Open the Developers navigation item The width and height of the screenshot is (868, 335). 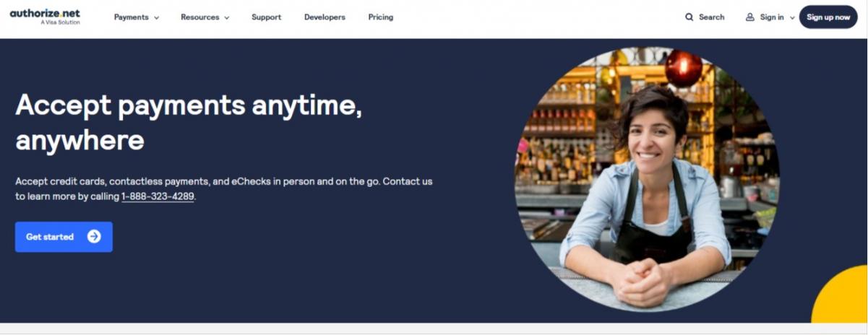[325, 17]
